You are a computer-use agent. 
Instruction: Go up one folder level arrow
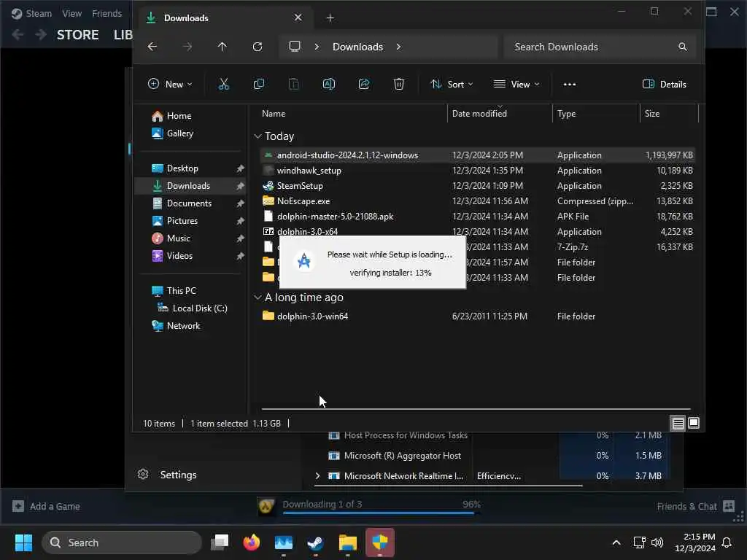pos(222,47)
